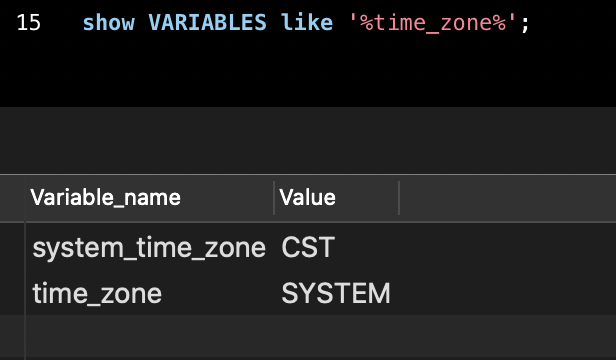This screenshot has height=360, width=616.
Task: Select the SYSTEM value cell
Action: pos(336,293)
